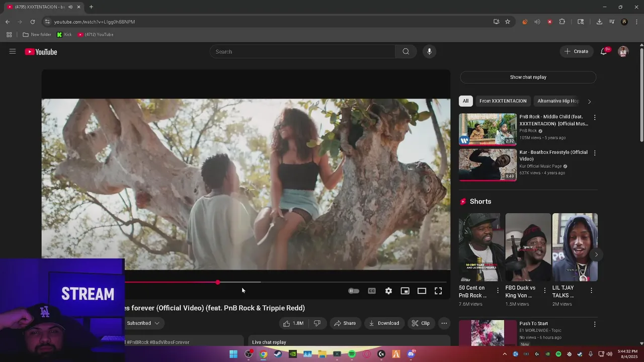Open the Windows Start menu
The image size is (644, 362).
point(233,354)
